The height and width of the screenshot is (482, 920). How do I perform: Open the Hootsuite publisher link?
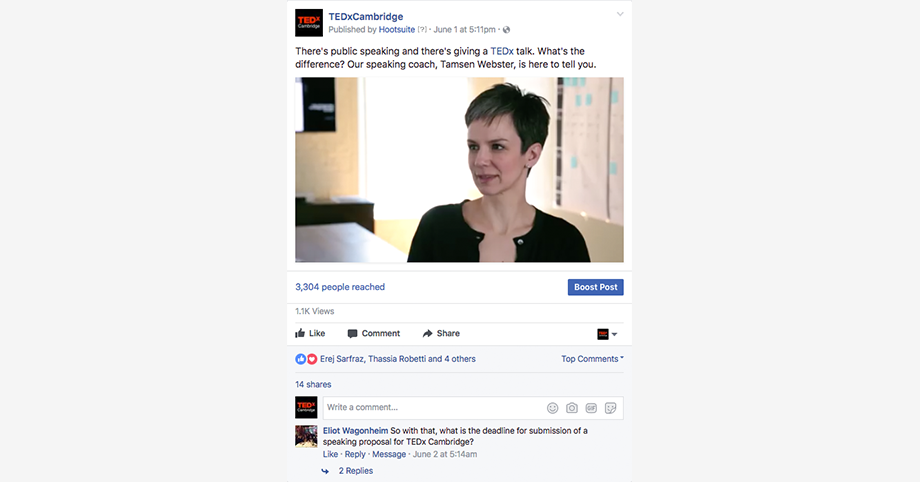(397, 29)
